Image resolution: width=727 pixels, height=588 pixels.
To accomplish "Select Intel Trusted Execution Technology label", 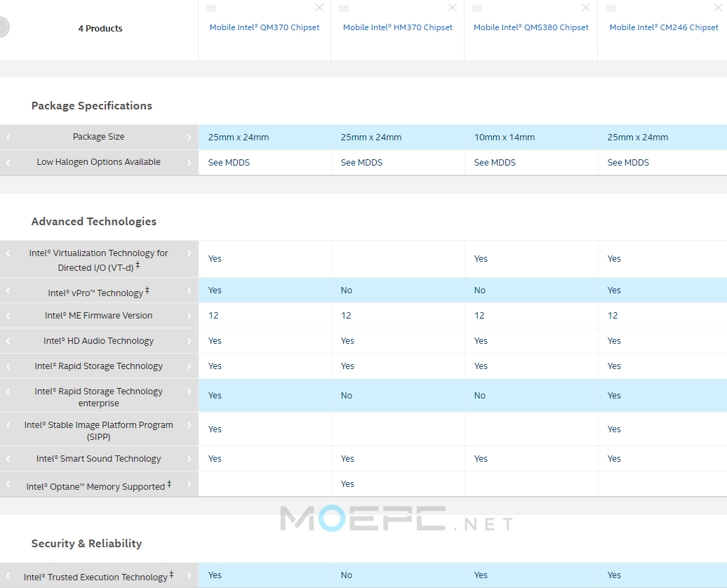I will click(99, 576).
